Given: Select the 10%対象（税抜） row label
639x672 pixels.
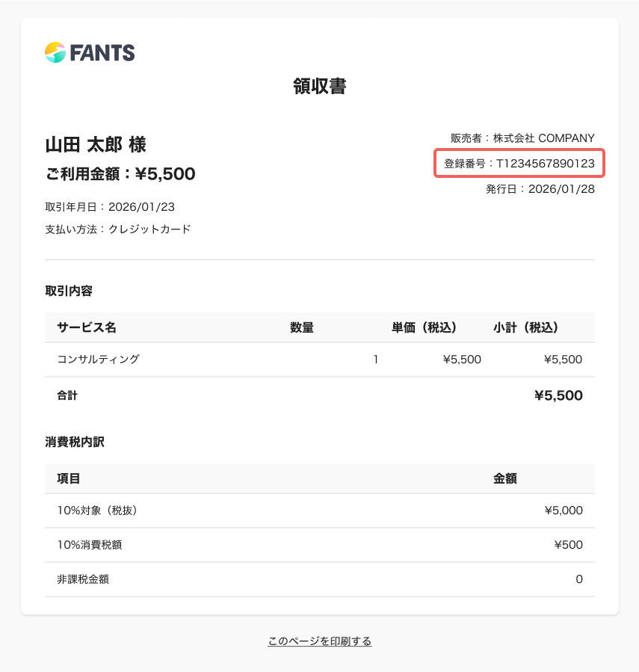Looking at the screenshot, I should click(x=97, y=511).
